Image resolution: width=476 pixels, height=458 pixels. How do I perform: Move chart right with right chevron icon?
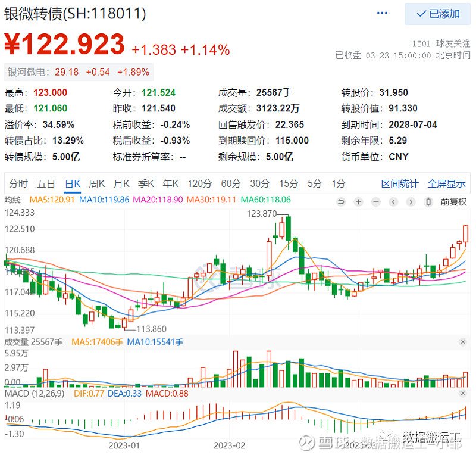[411, 202]
